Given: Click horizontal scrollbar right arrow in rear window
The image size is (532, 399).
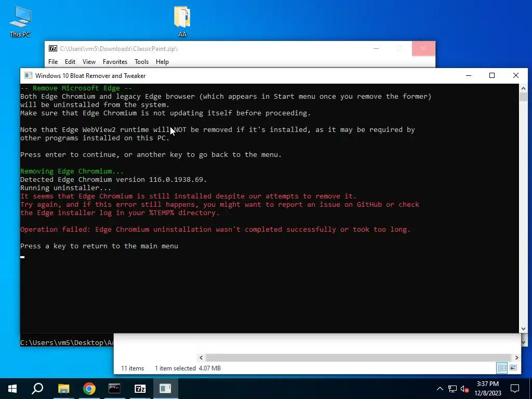Looking at the screenshot, I should pos(517,357).
